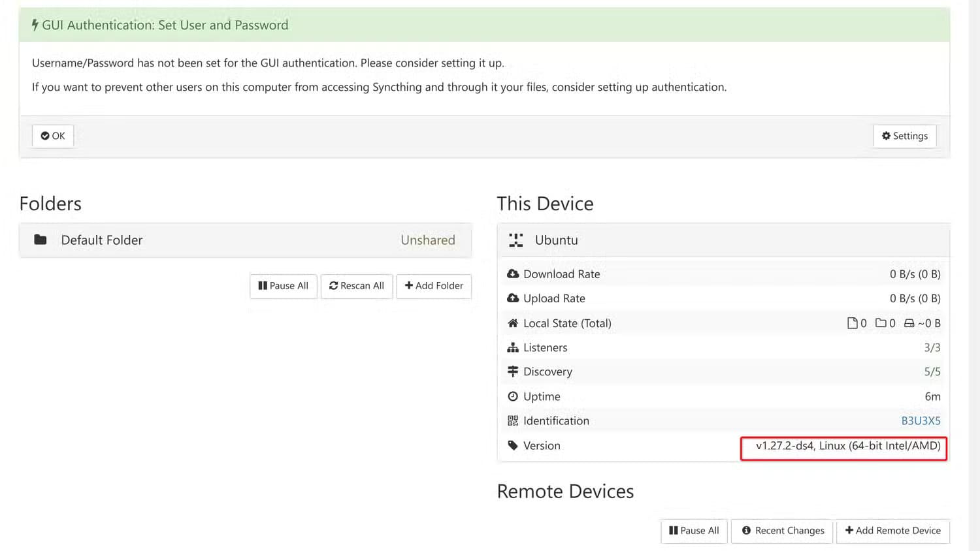This screenshot has width=980, height=551.
Task: Click the Version tag icon
Action: 513,445
